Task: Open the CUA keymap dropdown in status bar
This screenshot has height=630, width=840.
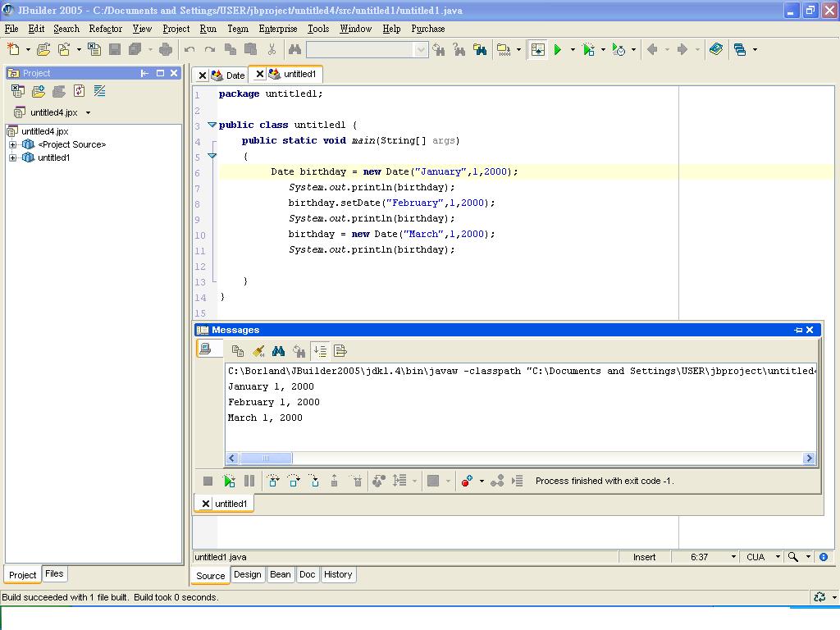Action: [778, 557]
